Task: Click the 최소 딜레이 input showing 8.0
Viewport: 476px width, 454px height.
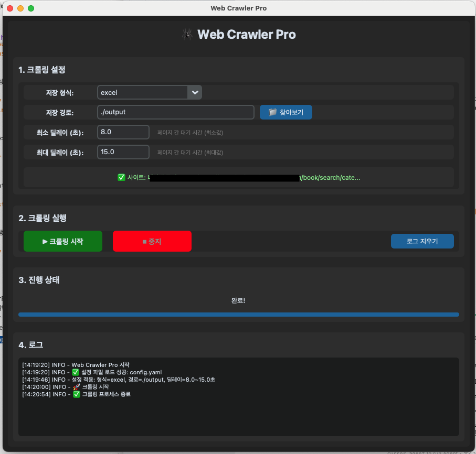Action: [123, 132]
